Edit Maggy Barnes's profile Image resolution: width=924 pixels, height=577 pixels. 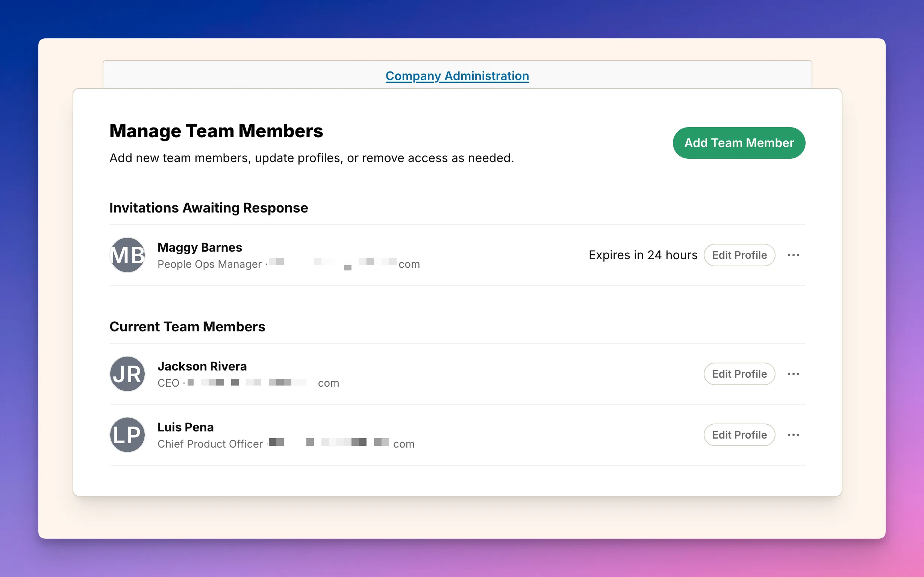point(739,255)
